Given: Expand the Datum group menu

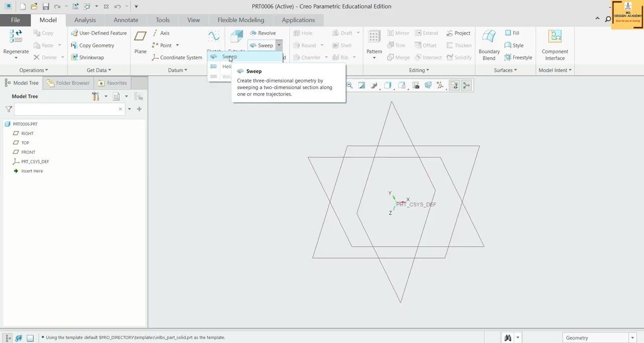Looking at the screenshot, I should [x=177, y=70].
